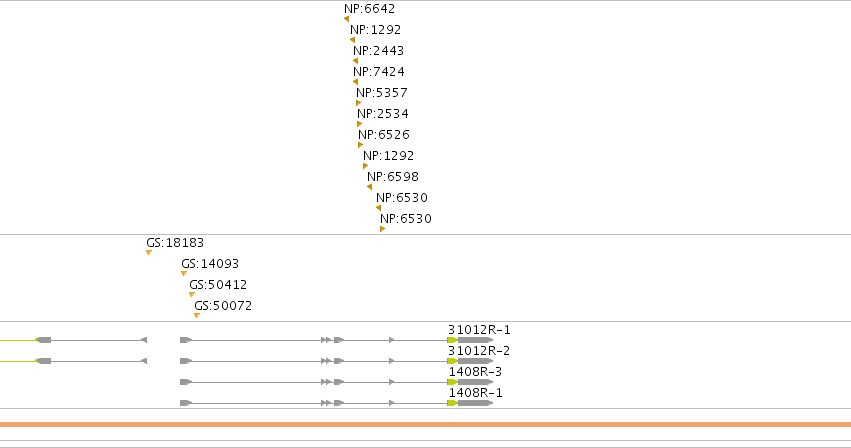
Task: Click the triangle marker under GS:14093
Action: click(x=184, y=274)
